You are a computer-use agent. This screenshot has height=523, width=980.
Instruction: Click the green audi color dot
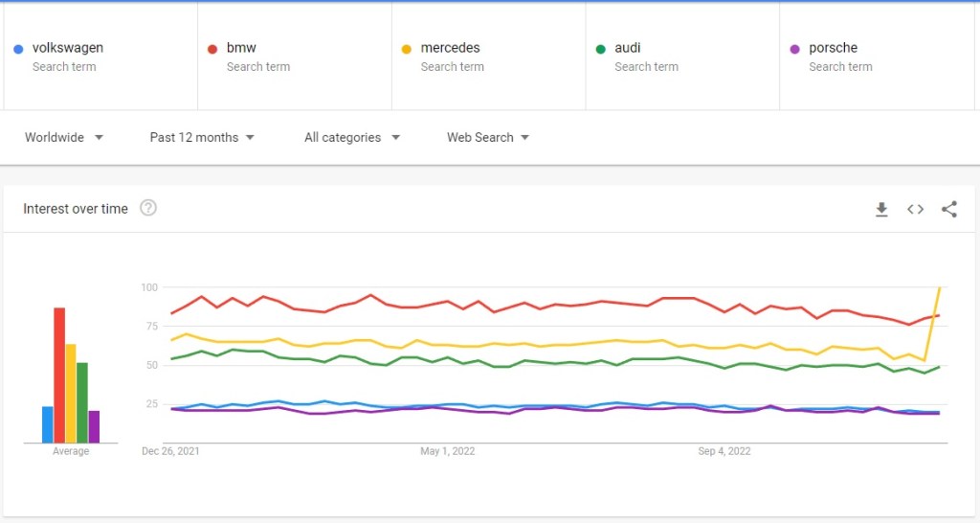click(601, 49)
